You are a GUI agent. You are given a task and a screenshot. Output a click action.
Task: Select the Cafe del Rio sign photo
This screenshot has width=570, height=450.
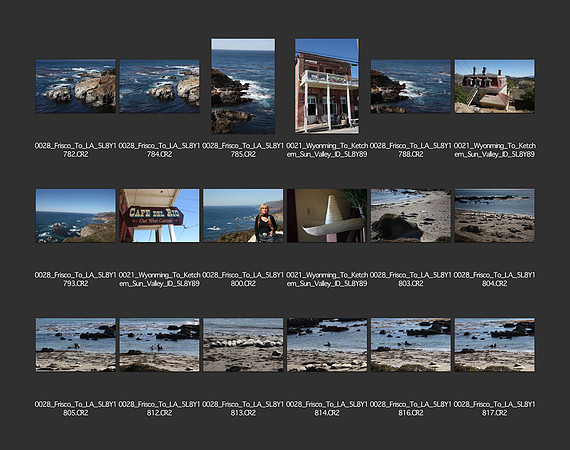159,216
